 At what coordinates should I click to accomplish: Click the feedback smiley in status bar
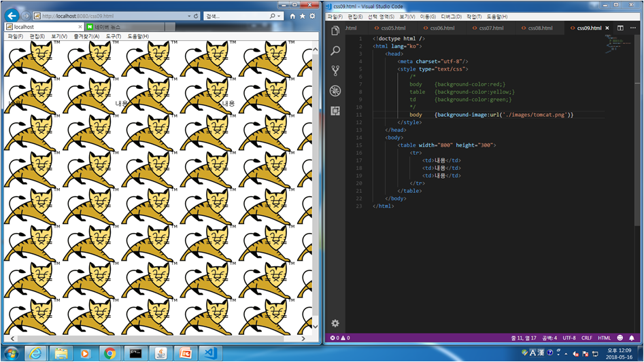click(x=620, y=338)
